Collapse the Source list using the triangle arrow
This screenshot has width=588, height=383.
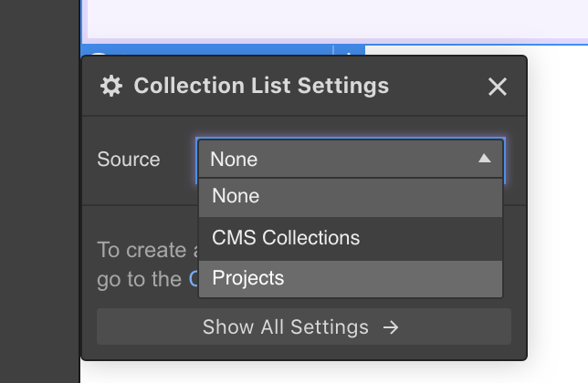point(485,159)
